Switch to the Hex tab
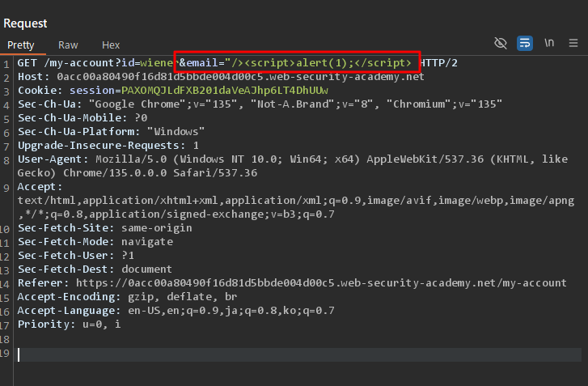 tap(111, 45)
